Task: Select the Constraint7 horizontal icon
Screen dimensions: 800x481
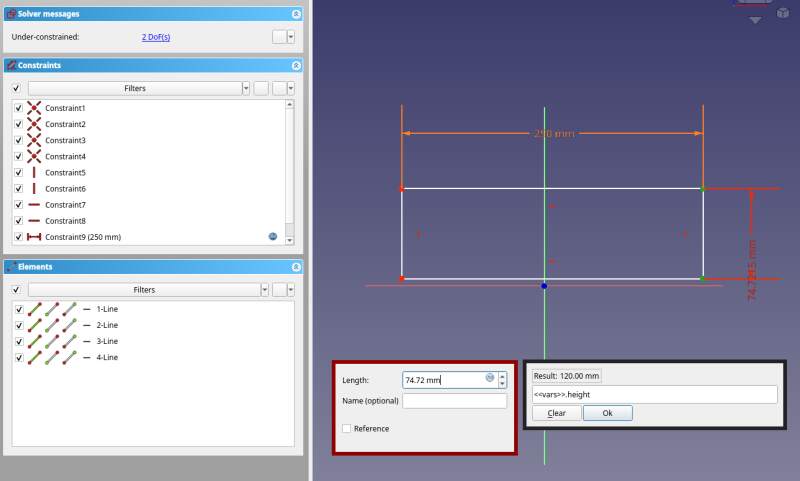Action: click(34, 205)
